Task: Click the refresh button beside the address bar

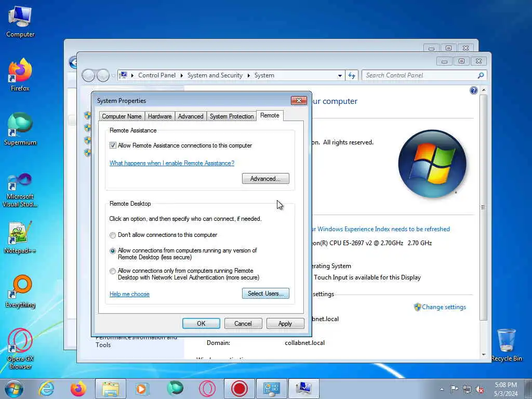Action: coord(352,75)
